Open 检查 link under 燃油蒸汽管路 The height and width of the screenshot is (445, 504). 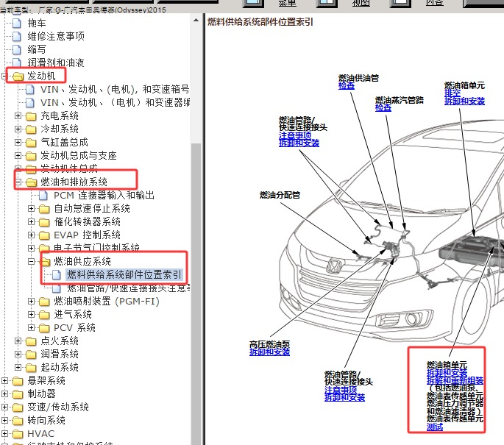point(383,108)
